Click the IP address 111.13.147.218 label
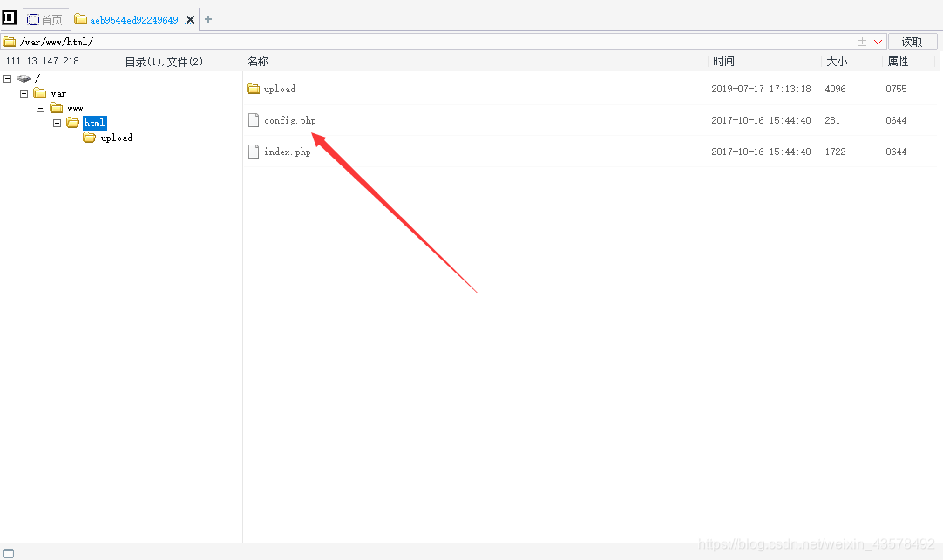The image size is (943, 560). [42, 61]
